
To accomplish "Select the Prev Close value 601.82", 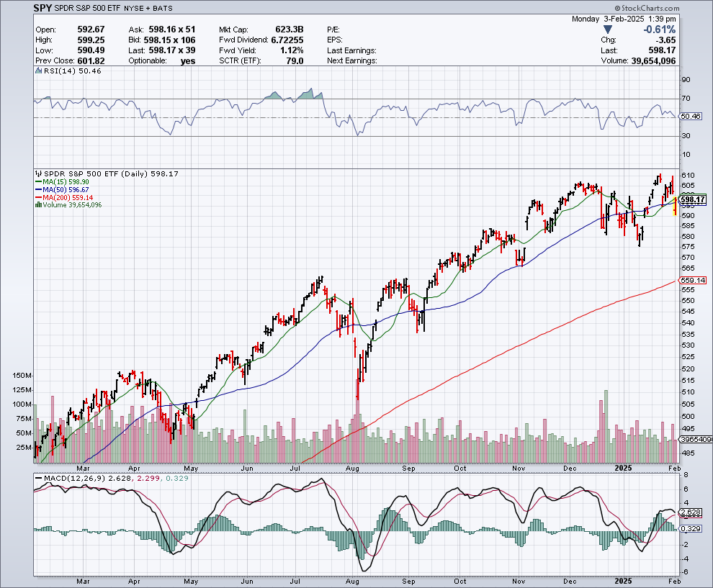I will coord(91,60).
